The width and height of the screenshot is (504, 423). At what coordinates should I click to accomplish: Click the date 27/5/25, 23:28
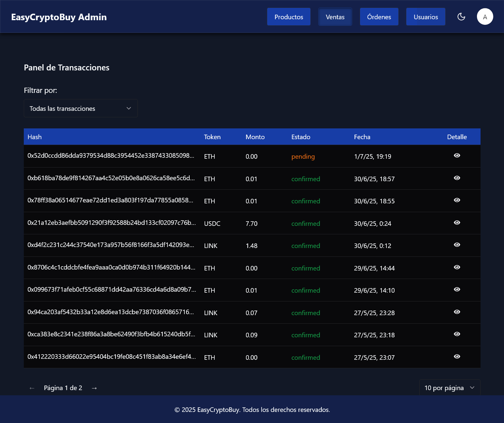[x=374, y=313]
